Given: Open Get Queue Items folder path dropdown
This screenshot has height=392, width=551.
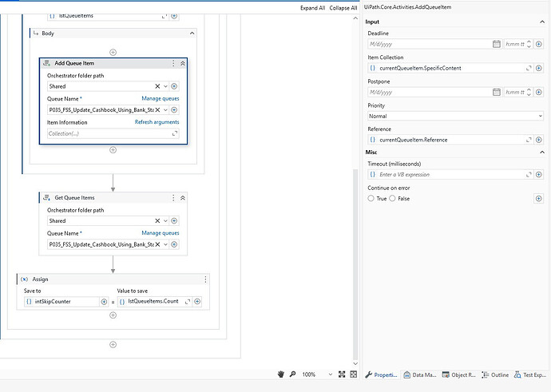Looking at the screenshot, I should tap(165, 220).
